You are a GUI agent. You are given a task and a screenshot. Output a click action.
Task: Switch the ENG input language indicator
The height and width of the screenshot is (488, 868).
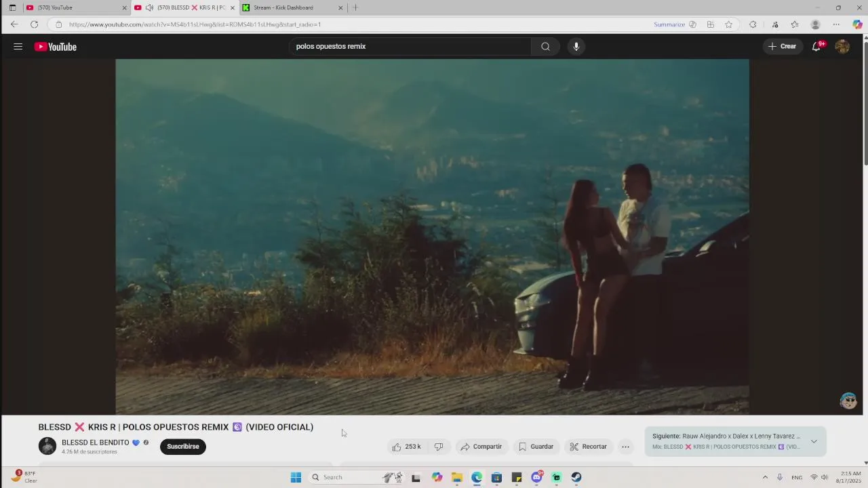click(x=797, y=477)
